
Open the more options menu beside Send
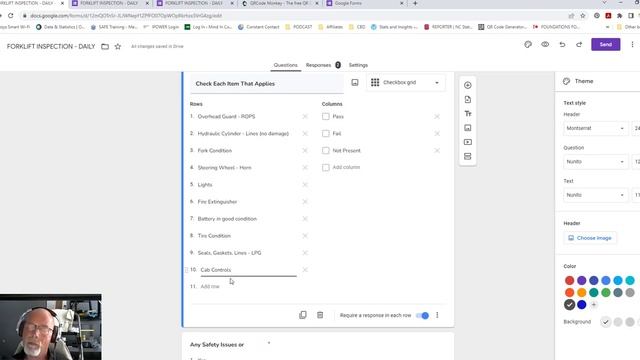coord(632,44)
